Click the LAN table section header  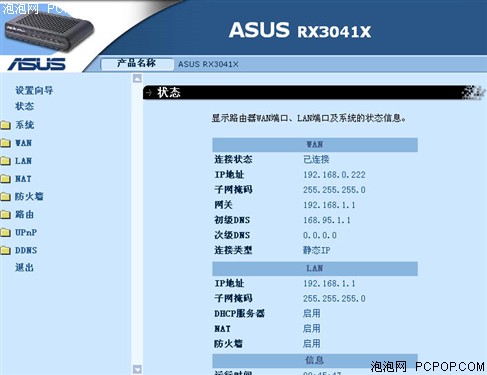(x=315, y=268)
